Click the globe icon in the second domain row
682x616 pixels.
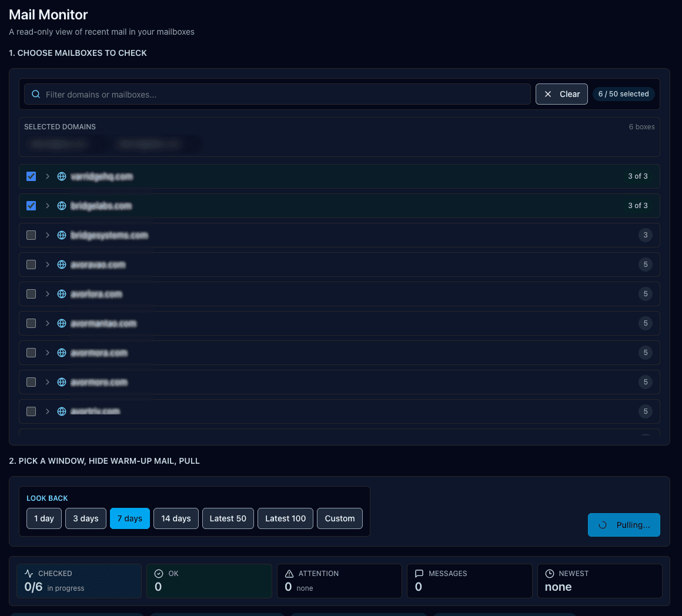(62, 206)
